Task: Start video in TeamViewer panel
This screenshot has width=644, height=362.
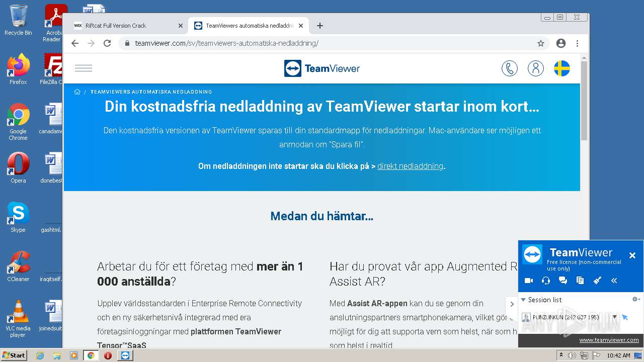Action: click(529, 281)
